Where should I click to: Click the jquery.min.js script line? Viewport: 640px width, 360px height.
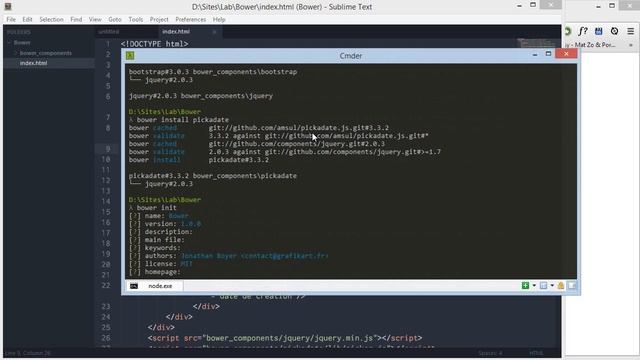click(285, 338)
